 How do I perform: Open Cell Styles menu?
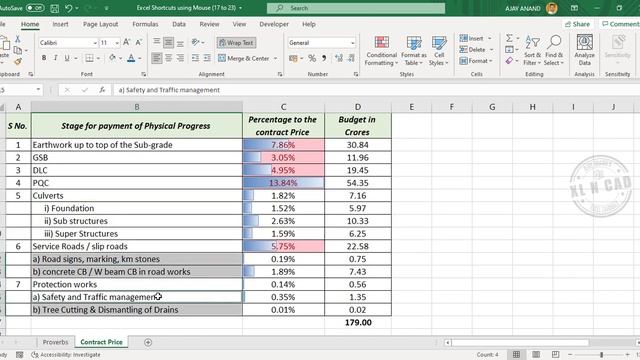tap(439, 51)
